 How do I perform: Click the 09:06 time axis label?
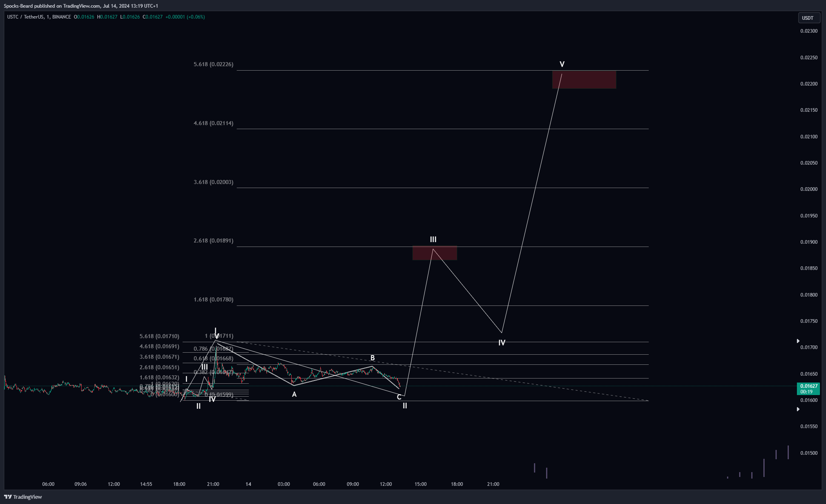(81, 484)
